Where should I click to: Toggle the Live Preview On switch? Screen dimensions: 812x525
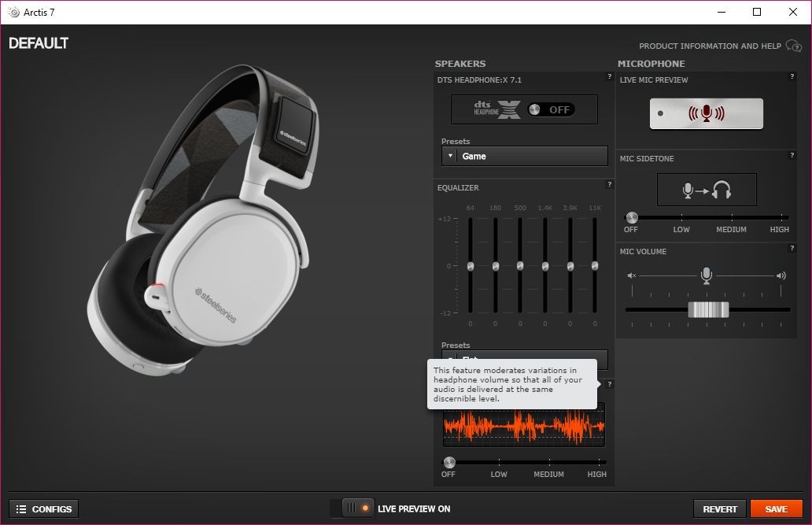pyautogui.click(x=351, y=508)
